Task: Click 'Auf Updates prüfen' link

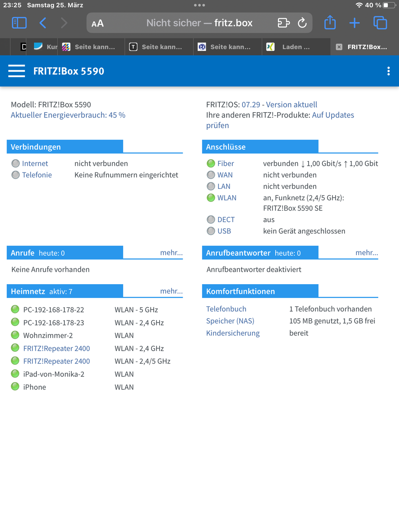Action: [x=280, y=120]
